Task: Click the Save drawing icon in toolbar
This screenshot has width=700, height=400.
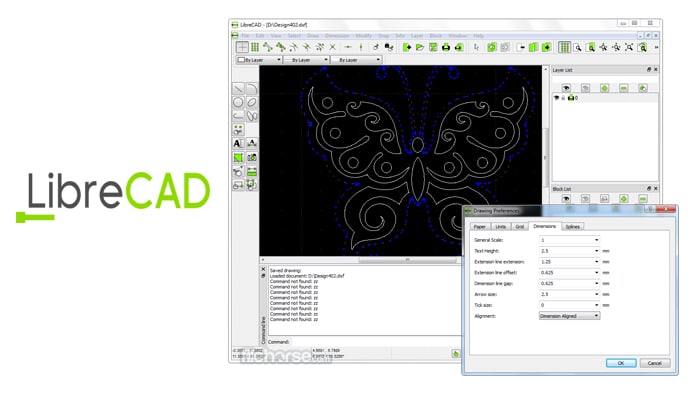Action: pos(433,47)
